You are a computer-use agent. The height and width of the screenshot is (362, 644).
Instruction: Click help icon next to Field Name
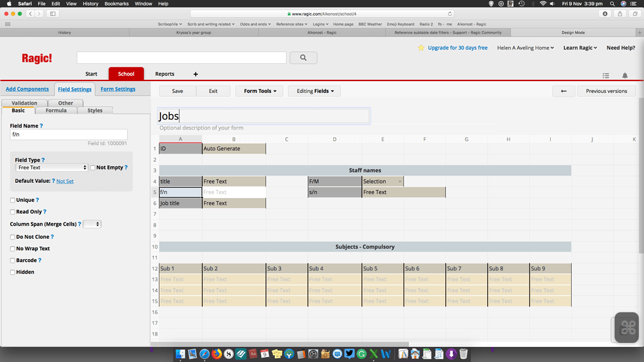(42, 126)
